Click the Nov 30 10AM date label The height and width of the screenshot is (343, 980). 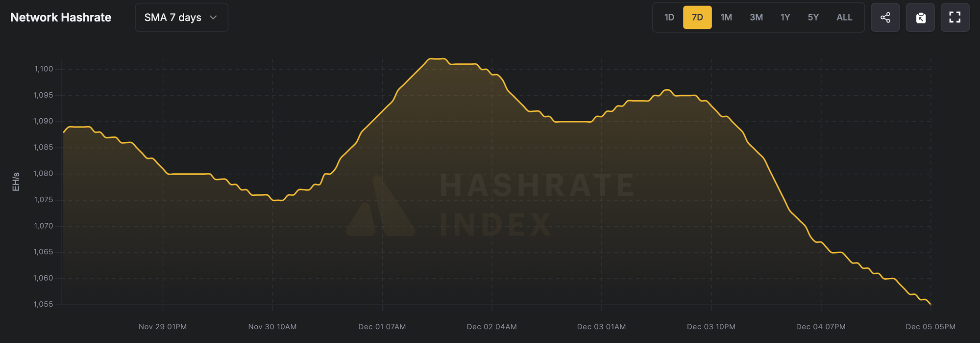pos(272,327)
